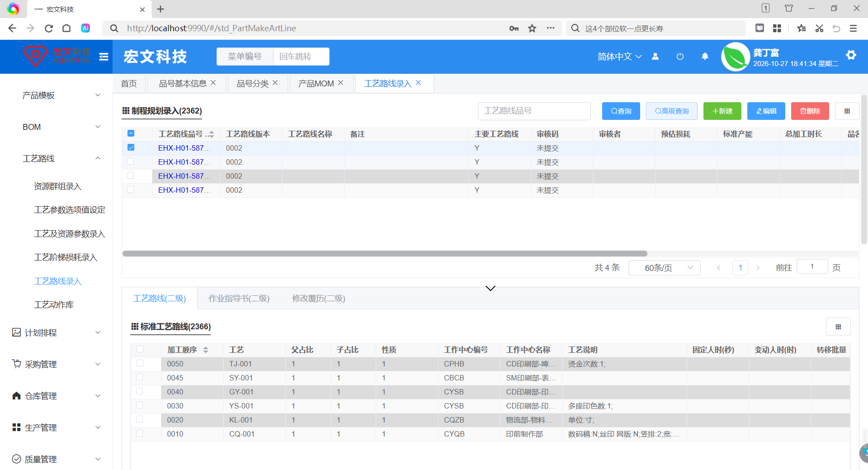The image size is (868, 470).
Task: Click the 高级查询 button
Action: pyautogui.click(x=672, y=111)
